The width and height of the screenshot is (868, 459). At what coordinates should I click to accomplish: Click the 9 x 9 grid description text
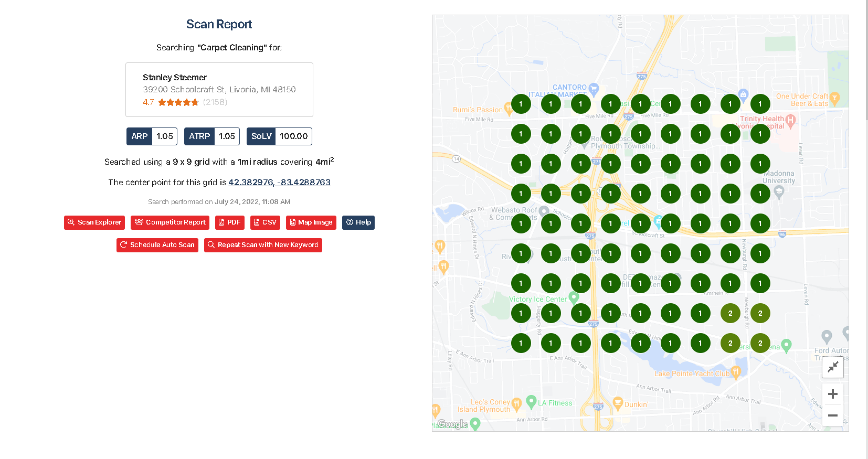coord(219,162)
